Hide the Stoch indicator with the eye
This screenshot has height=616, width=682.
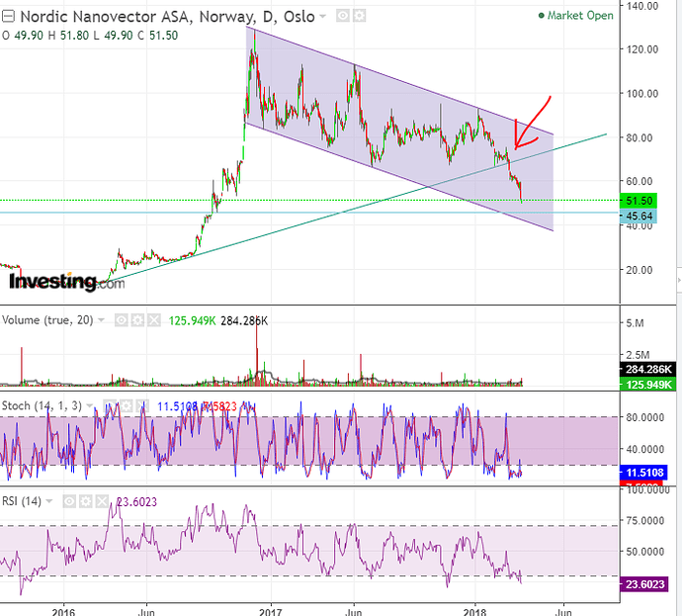pos(109,405)
